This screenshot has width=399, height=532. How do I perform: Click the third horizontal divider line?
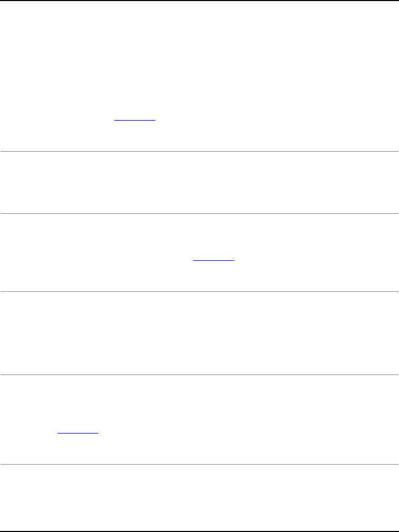(200, 291)
